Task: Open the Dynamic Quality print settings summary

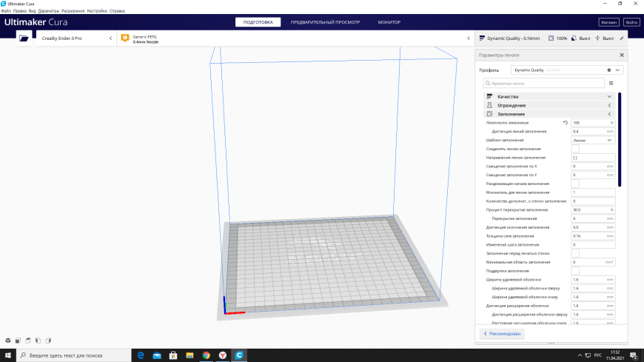Action: 551,38
